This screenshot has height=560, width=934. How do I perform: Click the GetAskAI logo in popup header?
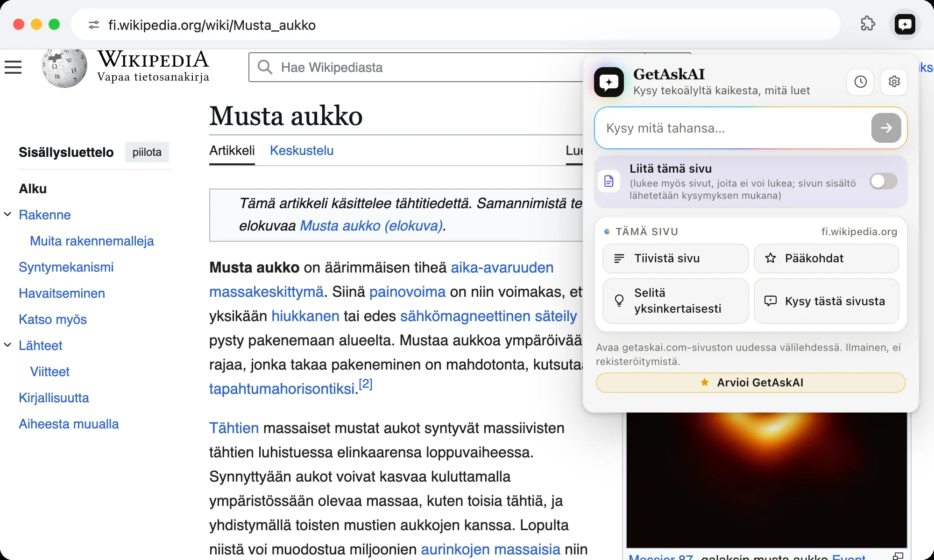pos(609,82)
